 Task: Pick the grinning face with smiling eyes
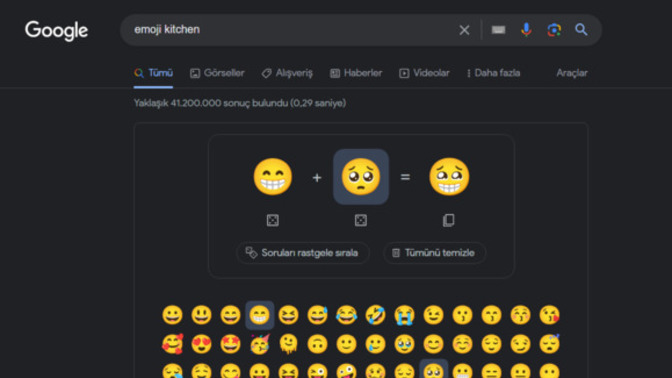[230, 315]
